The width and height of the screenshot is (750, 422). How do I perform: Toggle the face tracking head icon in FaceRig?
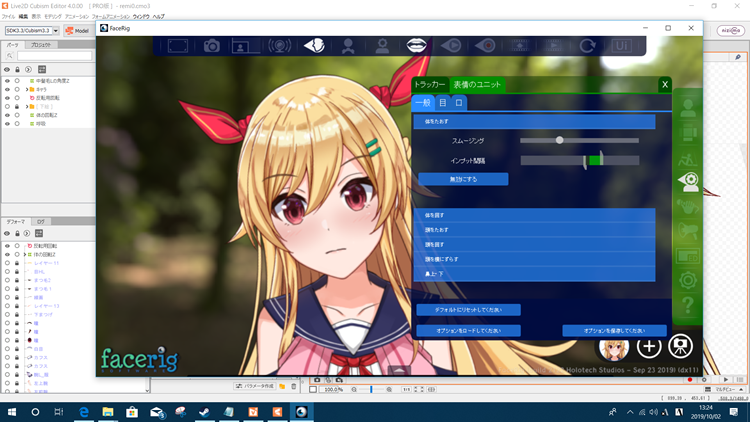tap(314, 46)
